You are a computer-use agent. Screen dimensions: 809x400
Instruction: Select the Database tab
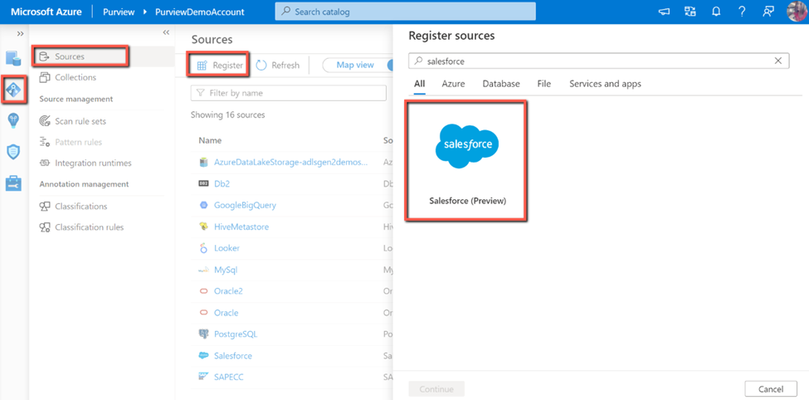(501, 84)
